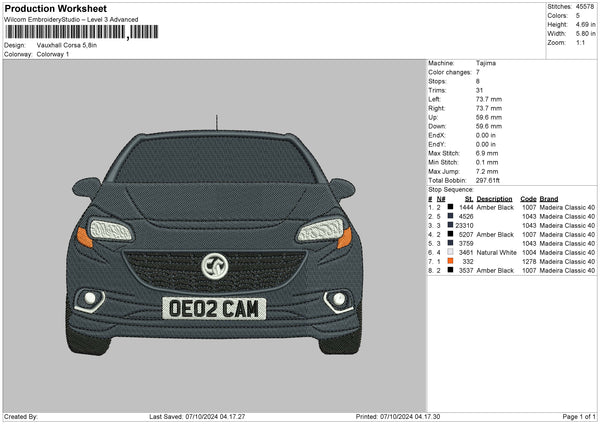This screenshot has width=600, height=424.
Task: Click the N# column header
Action: click(x=441, y=199)
